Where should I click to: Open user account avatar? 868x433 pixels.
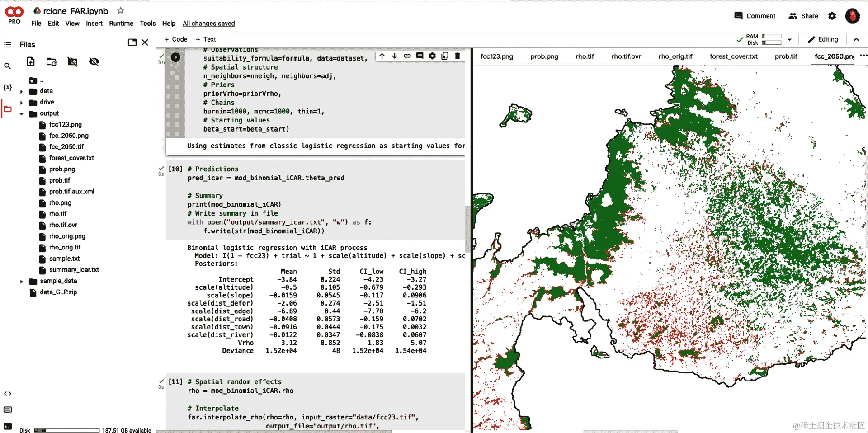tap(853, 16)
